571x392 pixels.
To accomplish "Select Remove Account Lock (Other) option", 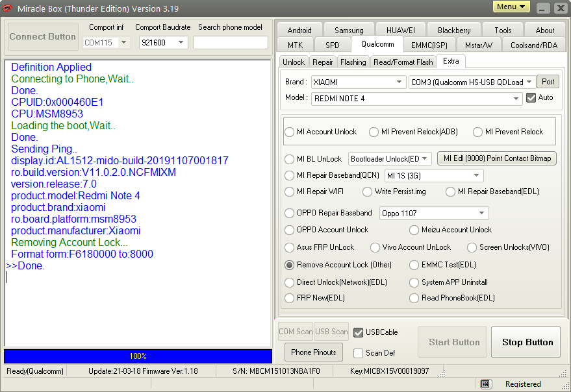I will coord(290,265).
